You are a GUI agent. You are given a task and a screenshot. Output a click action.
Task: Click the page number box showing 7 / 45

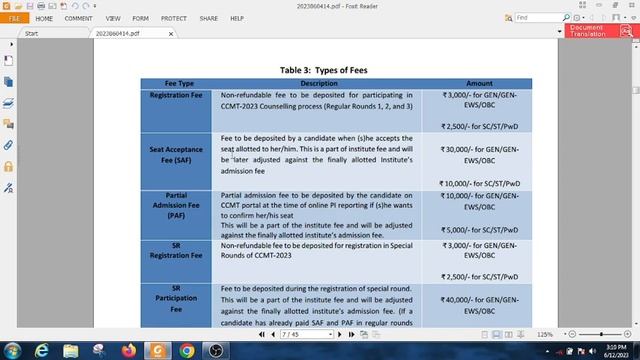304,335
